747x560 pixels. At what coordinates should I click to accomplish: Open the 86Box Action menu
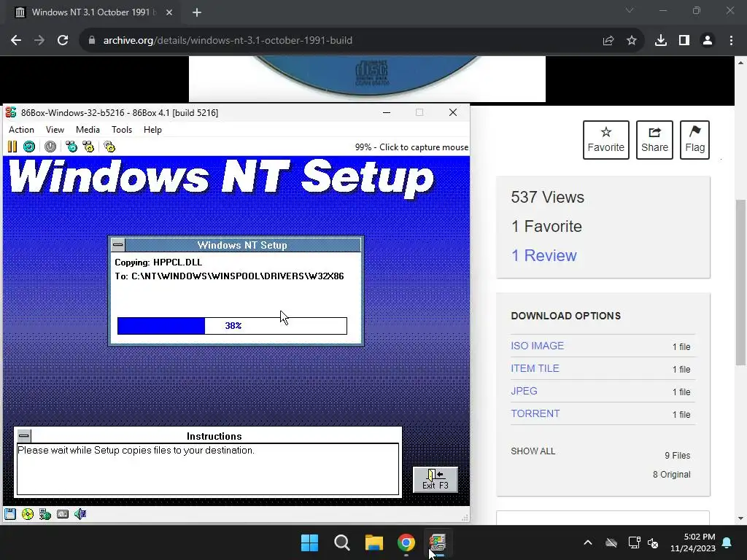(x=21, y=130)
